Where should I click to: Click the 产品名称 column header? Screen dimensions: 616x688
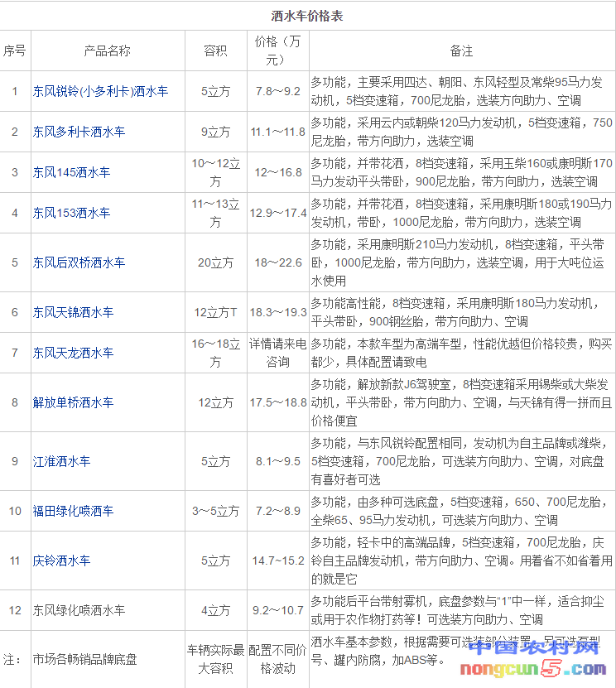coord(108,51)
